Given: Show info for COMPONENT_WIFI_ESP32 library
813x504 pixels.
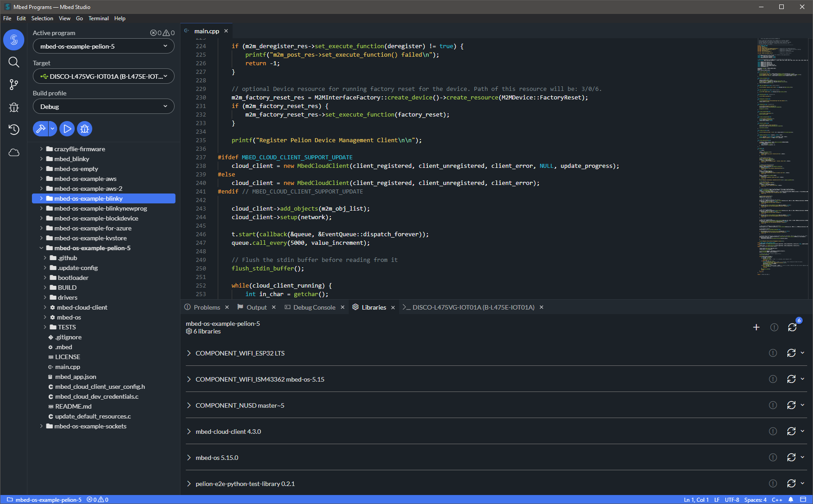Looking at the screenshot, I should pos(773,353).
